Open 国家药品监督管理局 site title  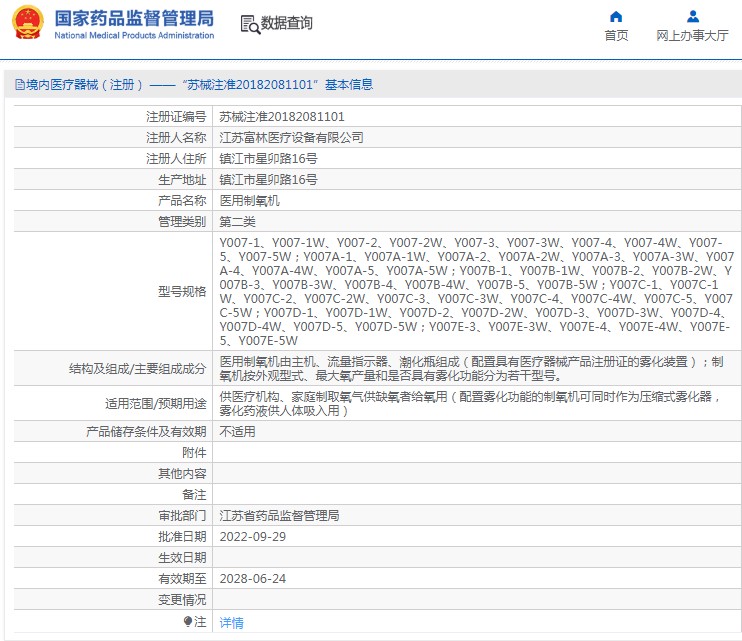(133, 18)
